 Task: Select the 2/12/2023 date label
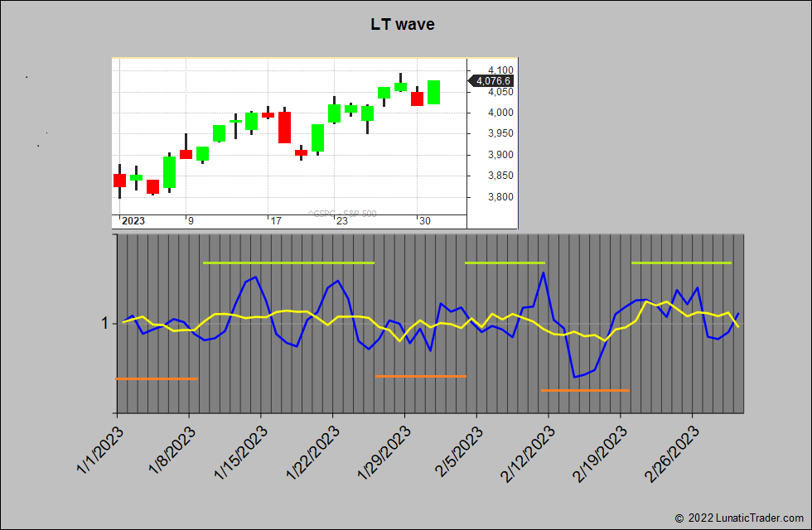[x=529, y=452]
